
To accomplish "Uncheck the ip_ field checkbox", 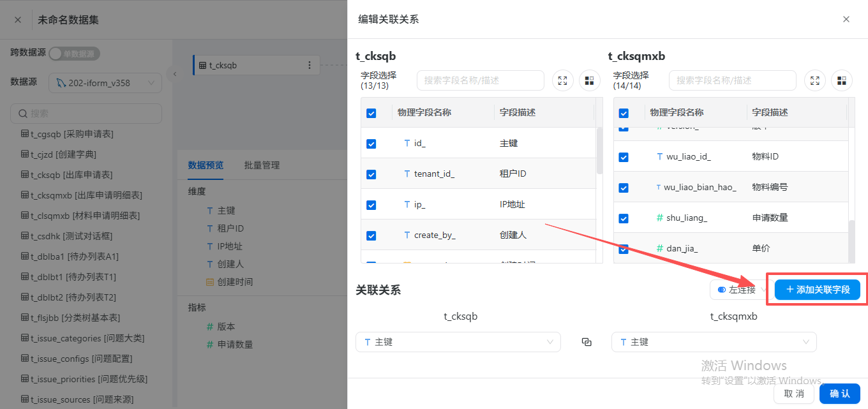I will pyautogui.click(x=371, y=205).
